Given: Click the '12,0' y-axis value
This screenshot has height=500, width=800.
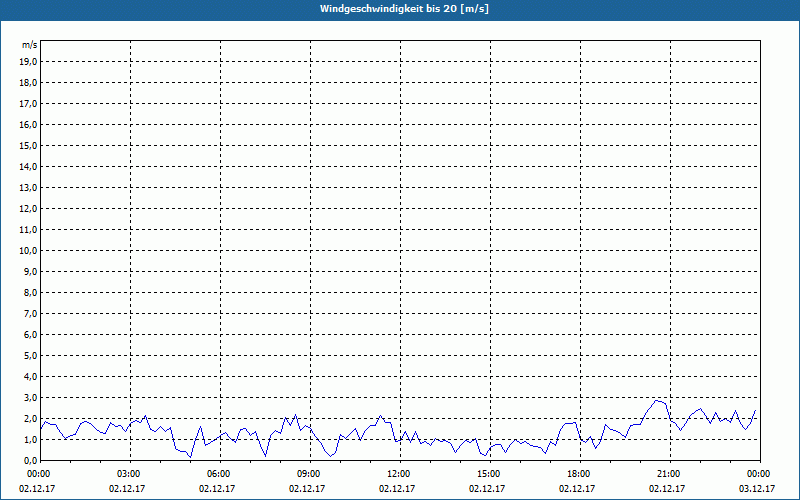Looking at the screenshot, I should point(28,209).
